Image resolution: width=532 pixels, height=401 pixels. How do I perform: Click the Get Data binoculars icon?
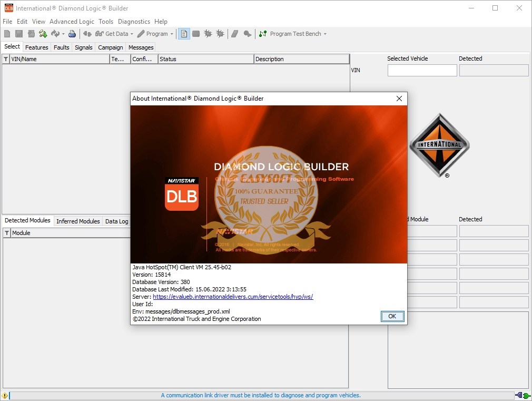point(100,34)
